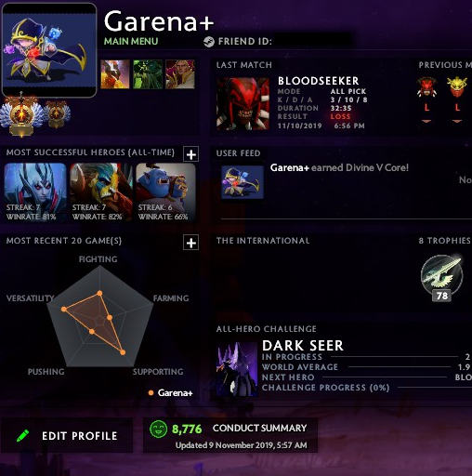The height and width of the screenshot is (476, 472).
Task: Open Dark Seer all-hero challenge portrait
Action: (x=237, y=369)
